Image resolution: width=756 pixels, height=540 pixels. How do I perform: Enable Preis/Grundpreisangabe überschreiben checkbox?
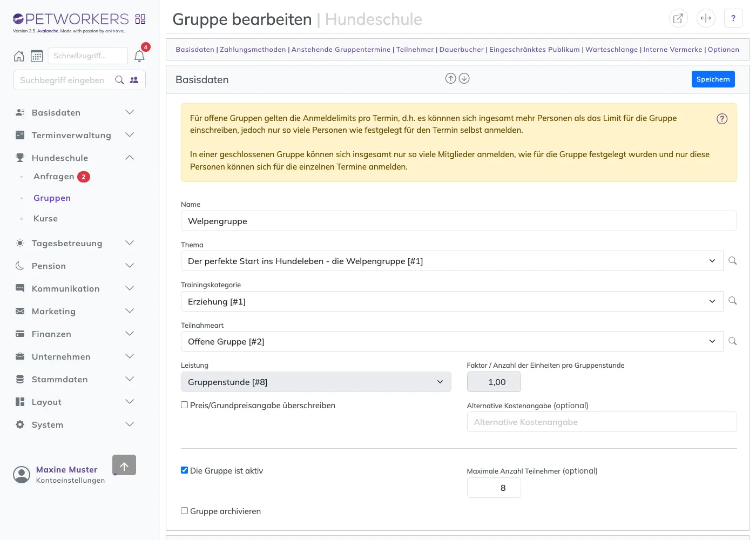tap(185, 405)
